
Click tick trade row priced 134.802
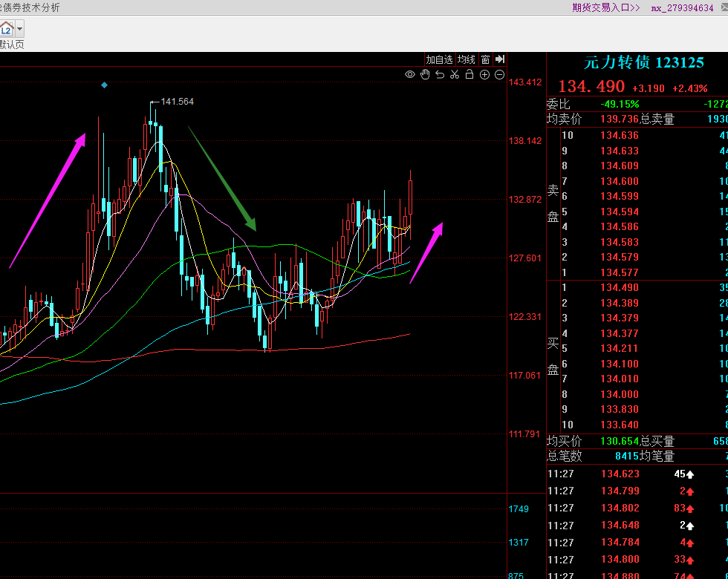637,508
